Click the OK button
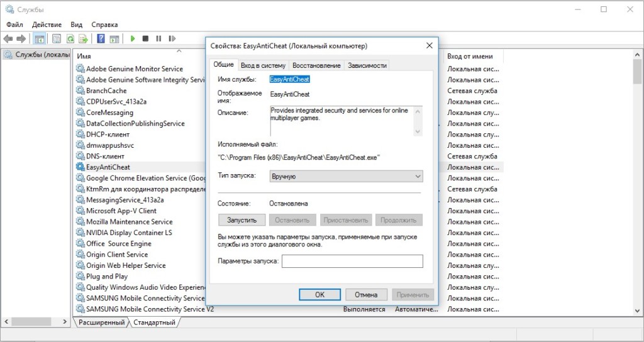 [x=319, y=294]
